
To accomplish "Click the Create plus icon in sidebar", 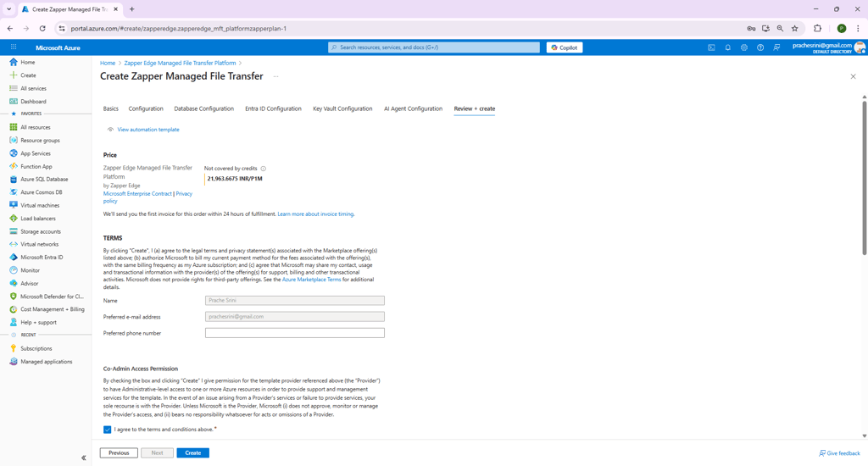I will pyautogui.click(x=14, y=75).
